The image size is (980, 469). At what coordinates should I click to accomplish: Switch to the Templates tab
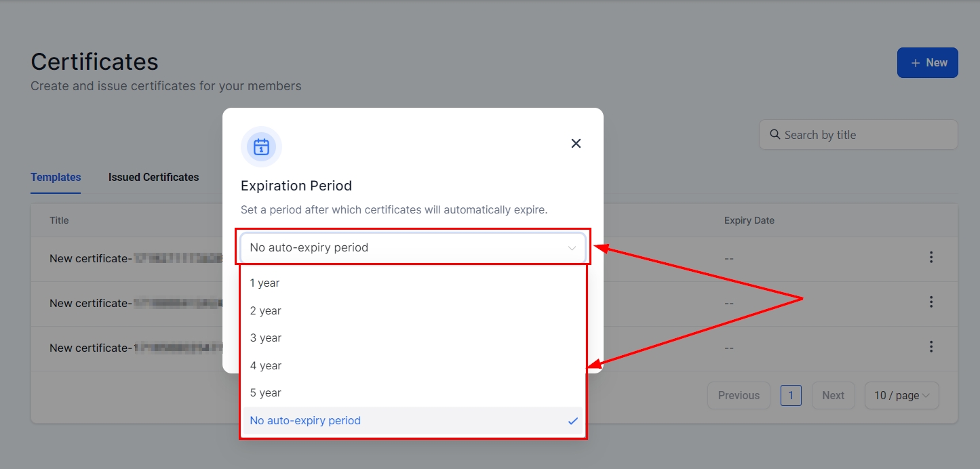point(56,178)
